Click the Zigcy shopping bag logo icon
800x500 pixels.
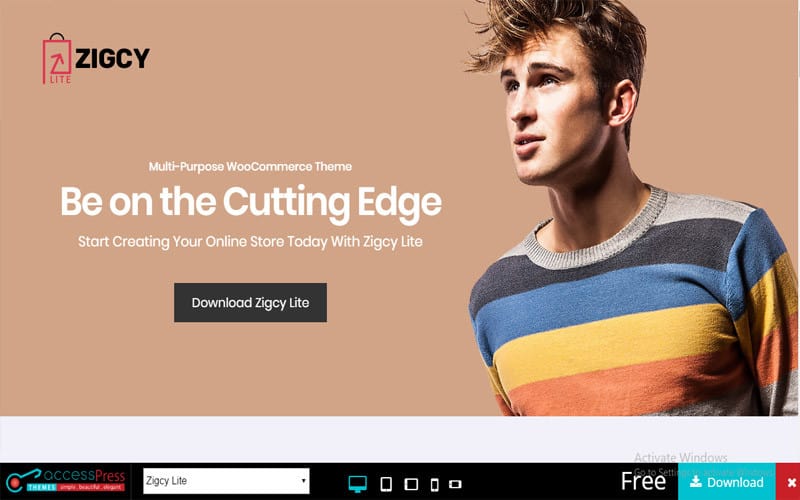(57, 59)
